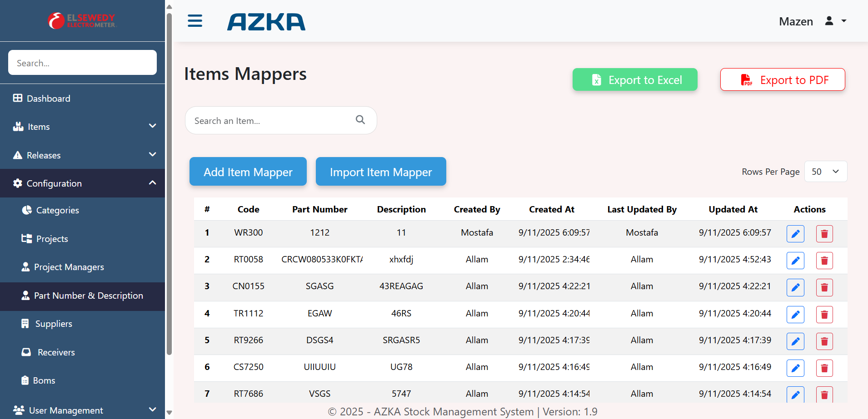Viewport: 868px width, 419px height.
Task: Open the user profile icon menu
Action: [829, 21]
